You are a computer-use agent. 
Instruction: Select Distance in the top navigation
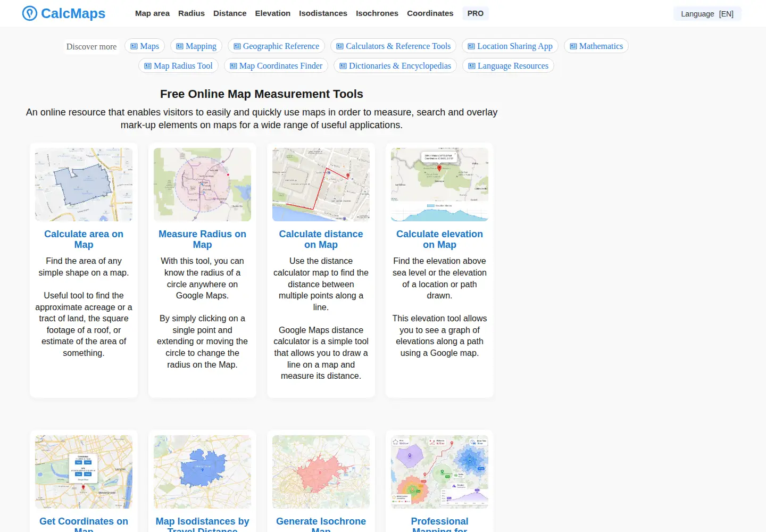click(x=230, y=13)
